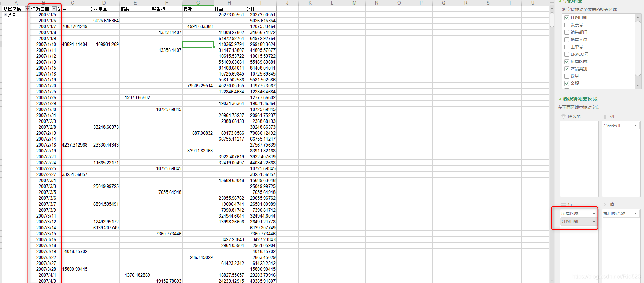Click the cell with value 7083.701249
Image resolution: width=644 pixels, height=283 pixels.
tap(73, 27)
